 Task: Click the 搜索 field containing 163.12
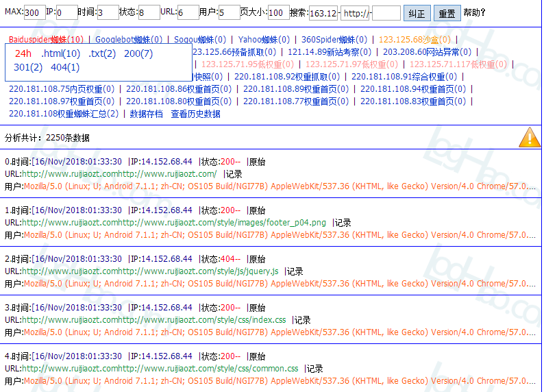point(323,13)
